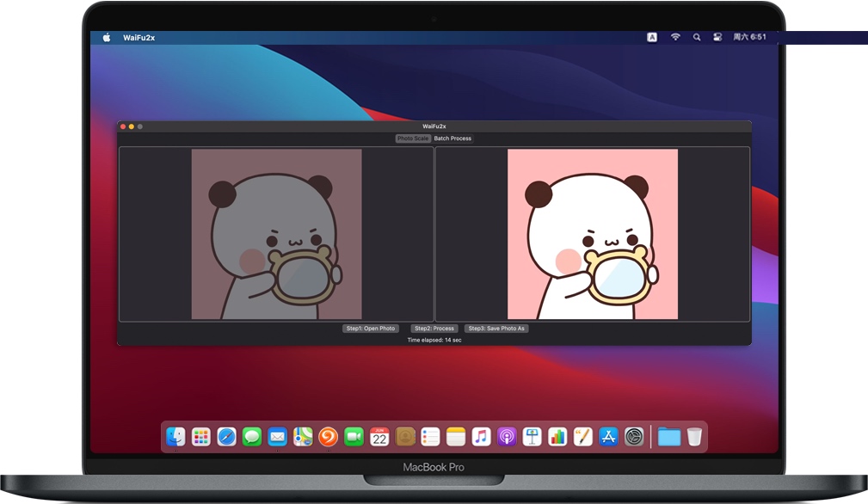This screenshot has height=504, width=868.
Task: Open Safari from the Dock
Action: (x=225, y=436)
